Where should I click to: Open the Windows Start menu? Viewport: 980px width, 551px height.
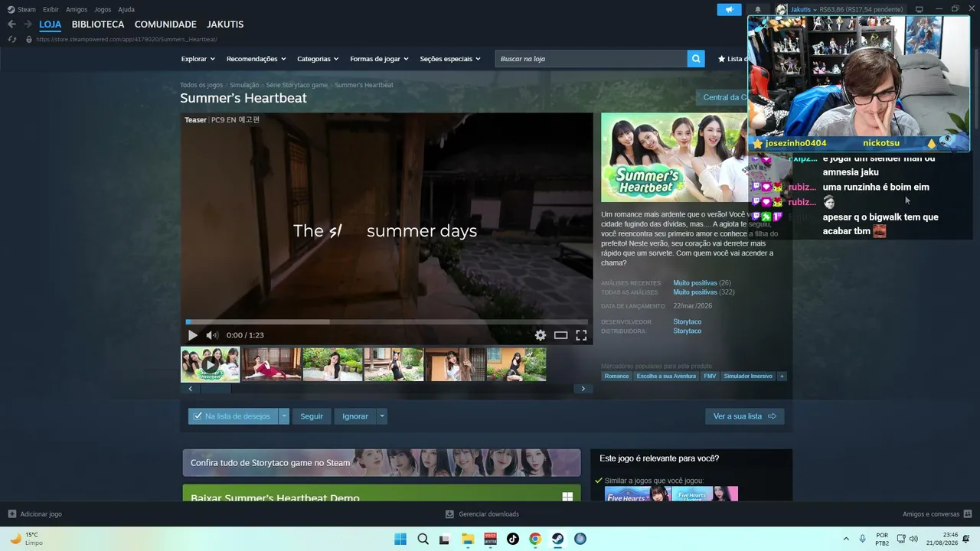click(x=400, y=539)
